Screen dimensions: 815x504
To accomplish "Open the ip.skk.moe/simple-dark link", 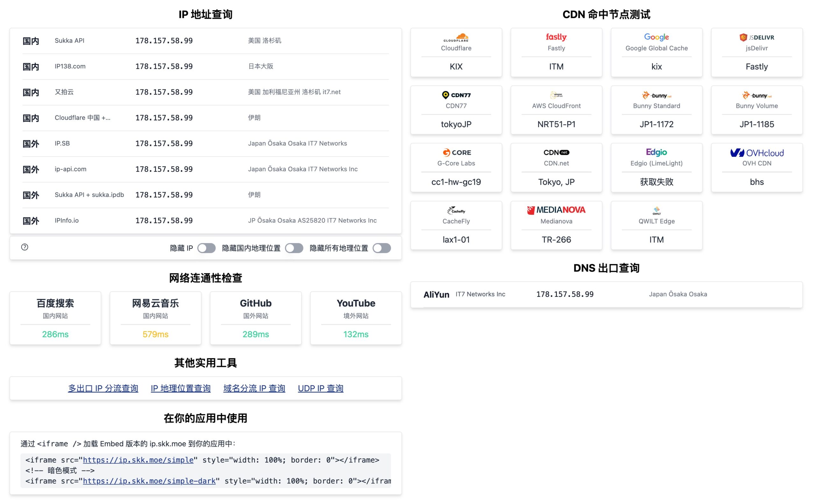I will point(149,481).
